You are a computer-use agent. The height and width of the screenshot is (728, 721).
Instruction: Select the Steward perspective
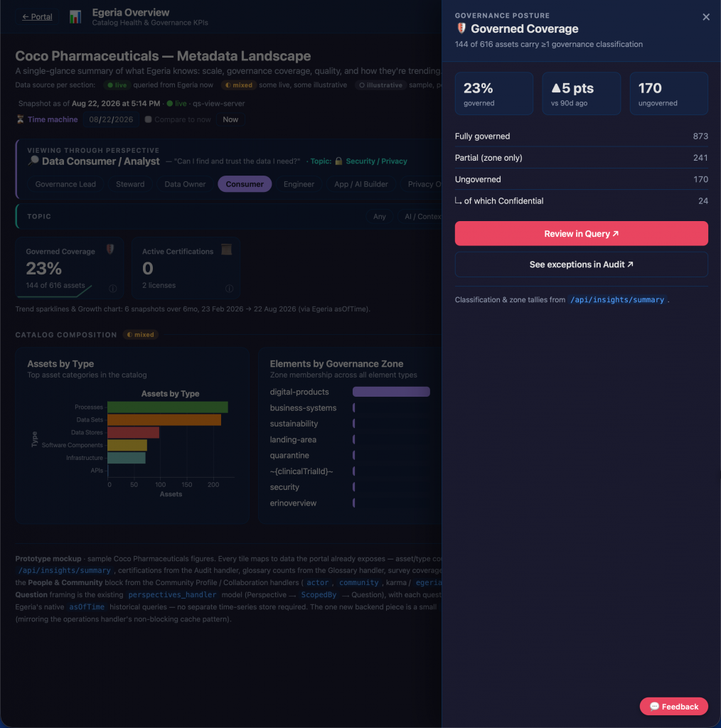[130, 184]
